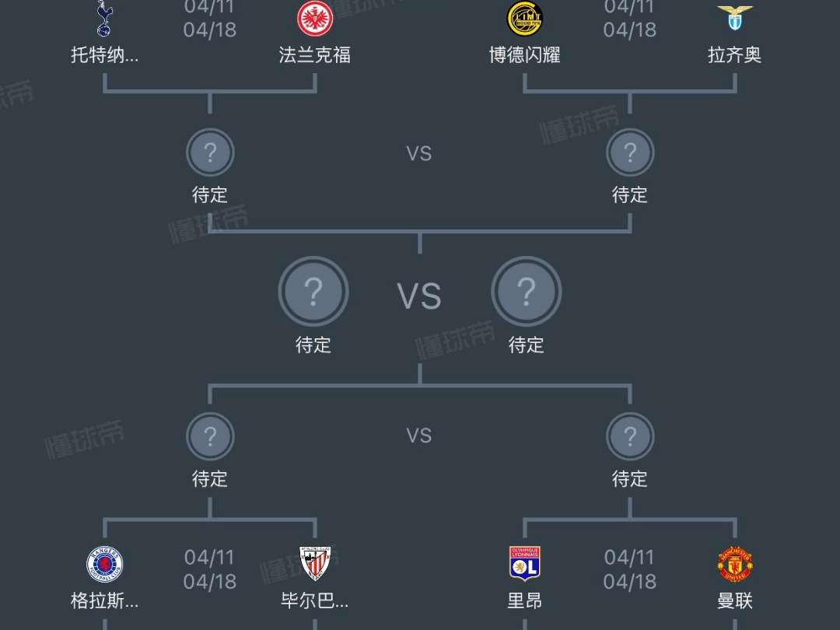Viewport: 840px width, 630px height.
Task: Open the Eintracht Frankfurt eagle logo
Action: [x=314, y=18]
